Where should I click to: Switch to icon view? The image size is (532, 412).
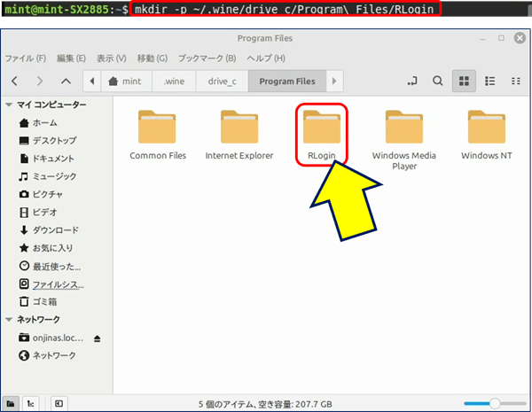click(464, 81)
